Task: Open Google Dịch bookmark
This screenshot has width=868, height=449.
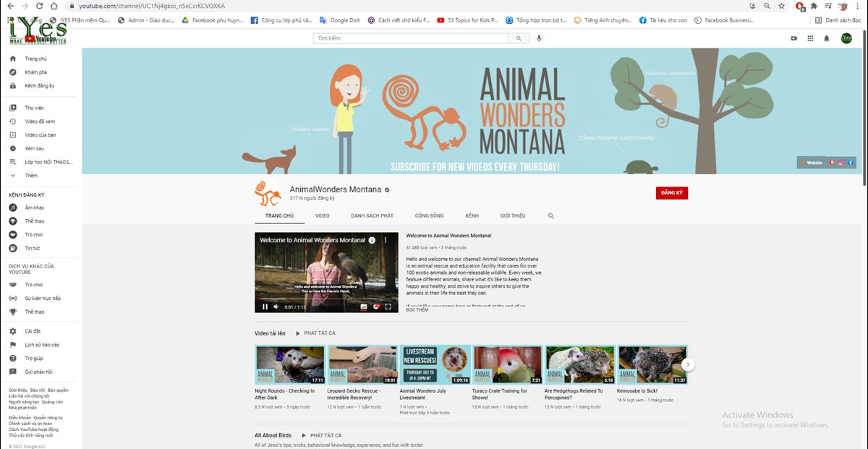Action: click(x=340, y=20)
